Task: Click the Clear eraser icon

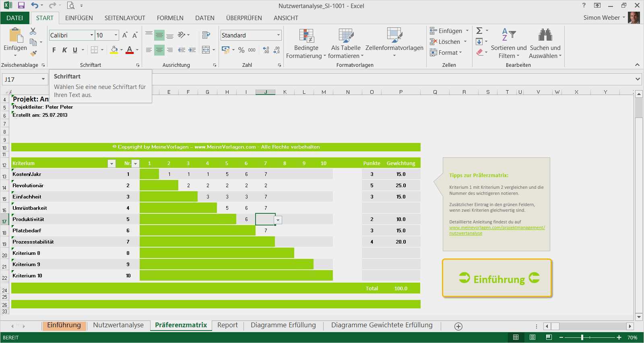Action: tap(479, 52)
